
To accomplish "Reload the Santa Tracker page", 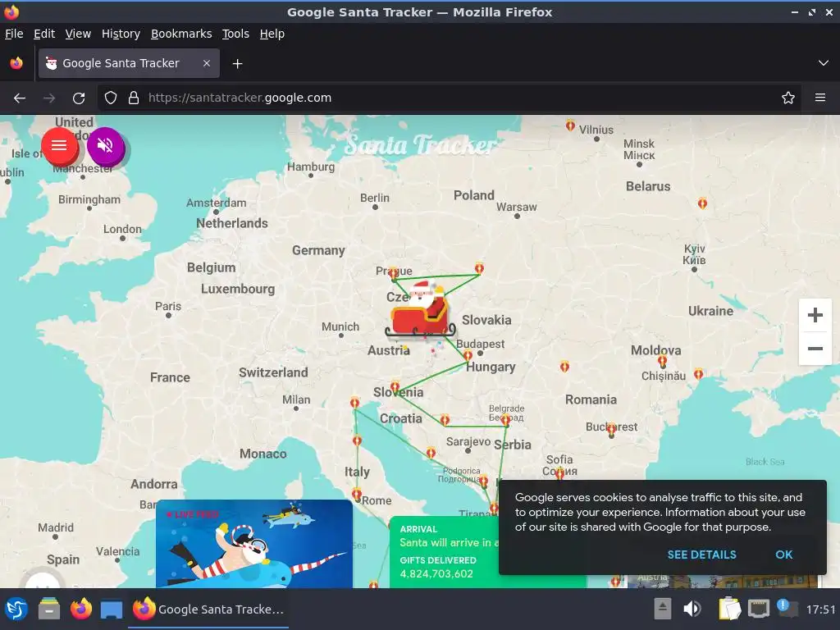I will (x=79, y=98).
